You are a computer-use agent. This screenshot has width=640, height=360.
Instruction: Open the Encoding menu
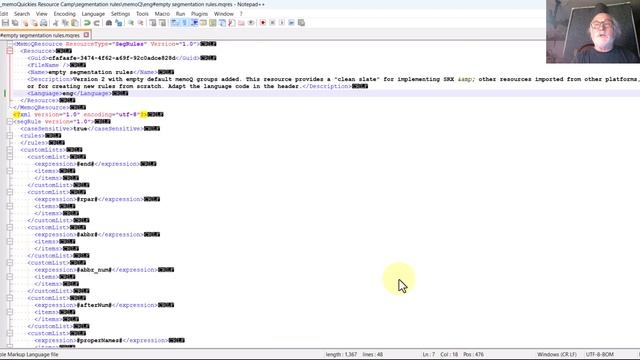(x=64, y=14)
